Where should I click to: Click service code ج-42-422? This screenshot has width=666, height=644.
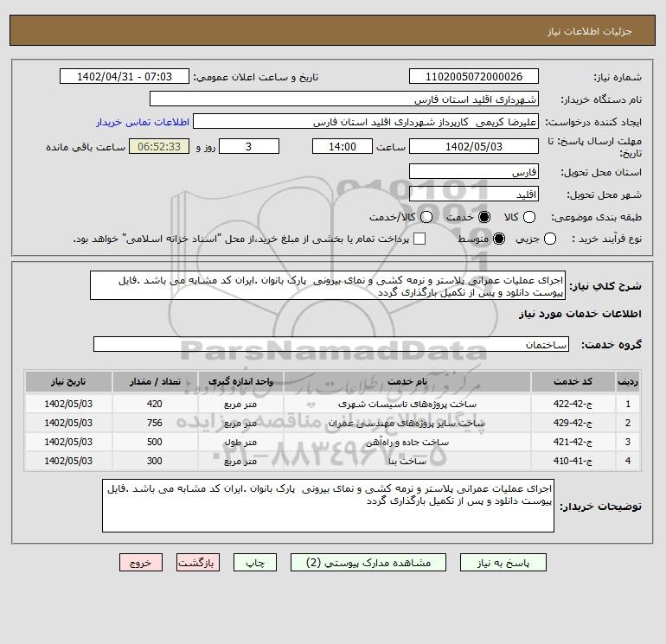573,404
